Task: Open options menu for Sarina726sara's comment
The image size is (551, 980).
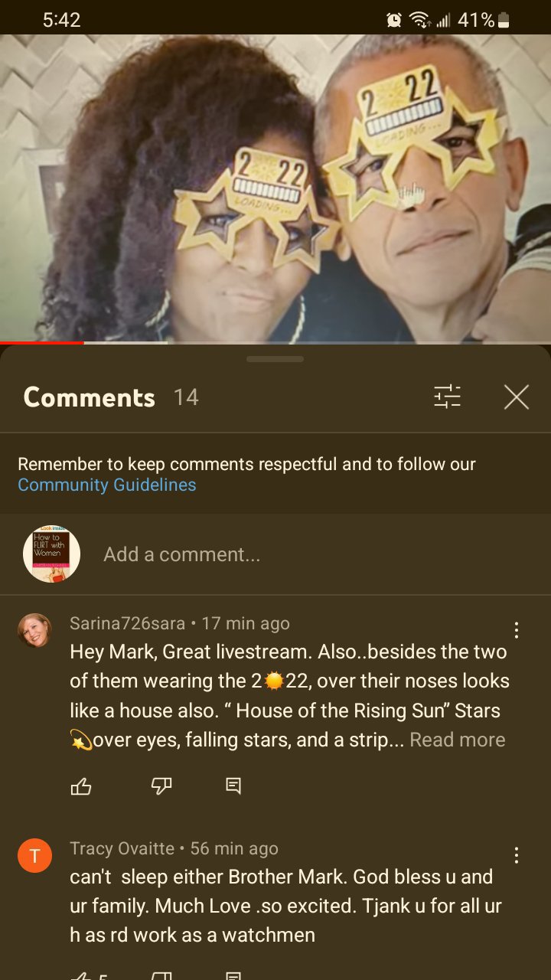Action: pos(517,630)
